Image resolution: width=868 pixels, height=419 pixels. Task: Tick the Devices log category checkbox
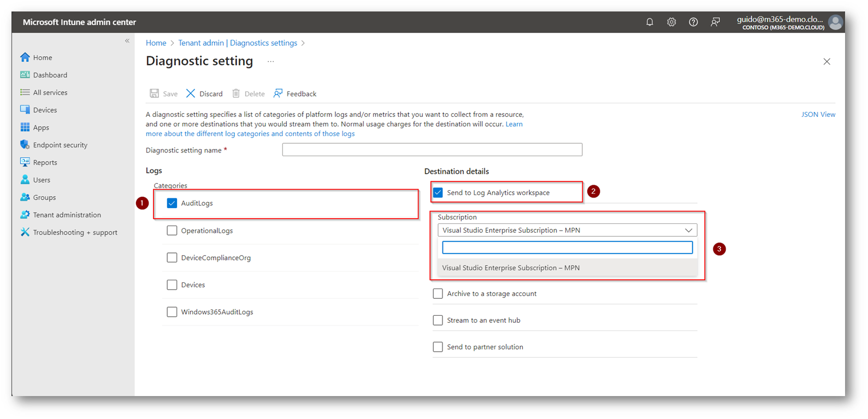pyautogui.click(x=172, y=285)
